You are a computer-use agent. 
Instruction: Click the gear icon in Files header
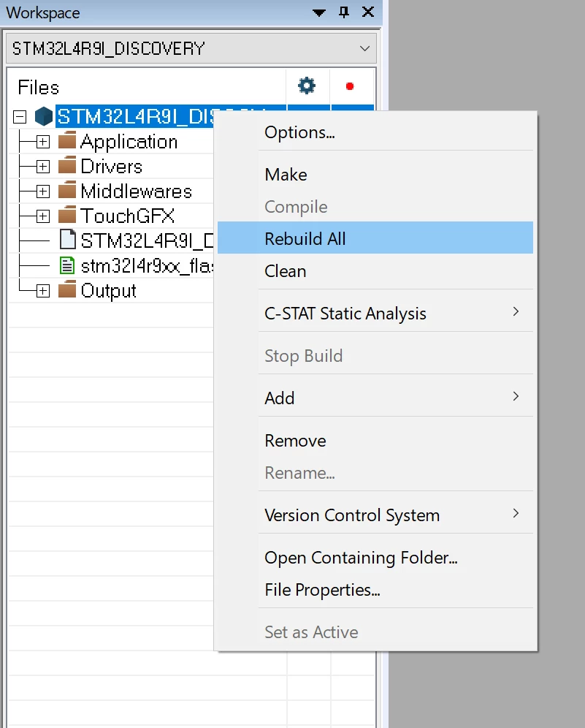[x=307, y=86]
